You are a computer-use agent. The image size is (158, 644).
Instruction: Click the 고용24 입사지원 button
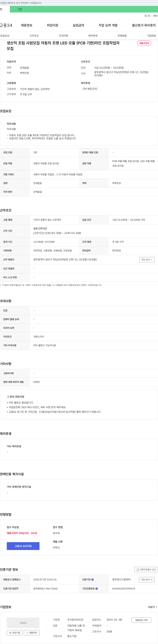[23, 546]
